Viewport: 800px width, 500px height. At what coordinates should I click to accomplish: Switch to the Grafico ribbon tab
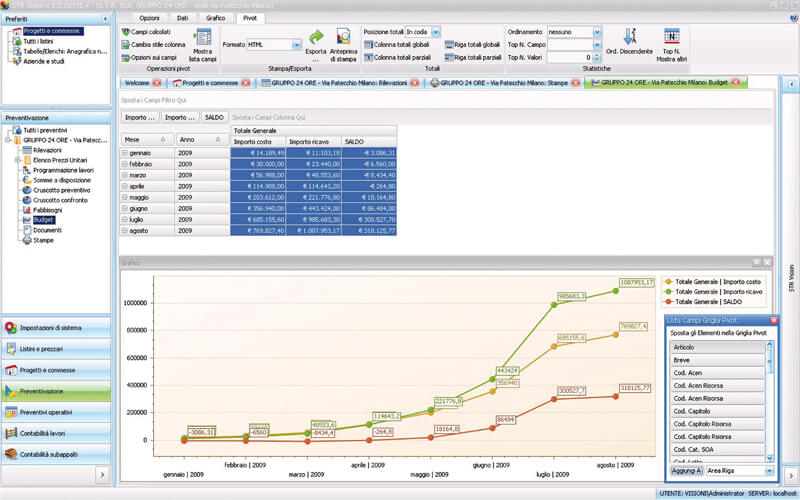tap(215, 18)
